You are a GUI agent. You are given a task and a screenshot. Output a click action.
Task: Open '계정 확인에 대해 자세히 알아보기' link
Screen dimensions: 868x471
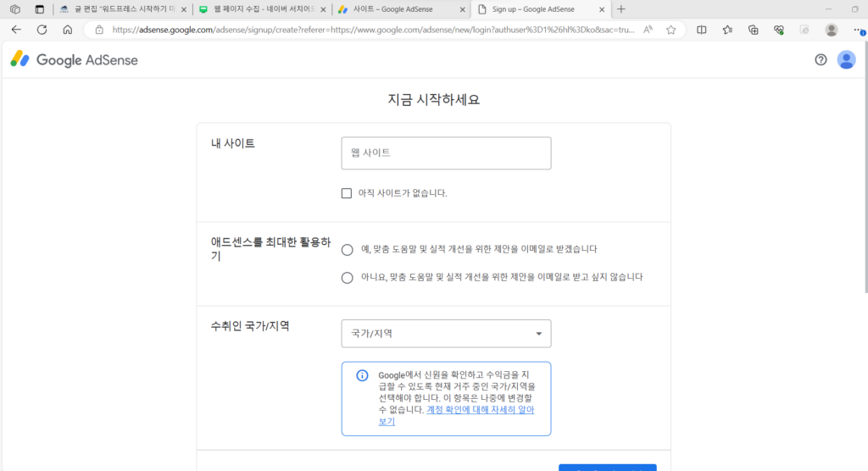tap(456, 416)
